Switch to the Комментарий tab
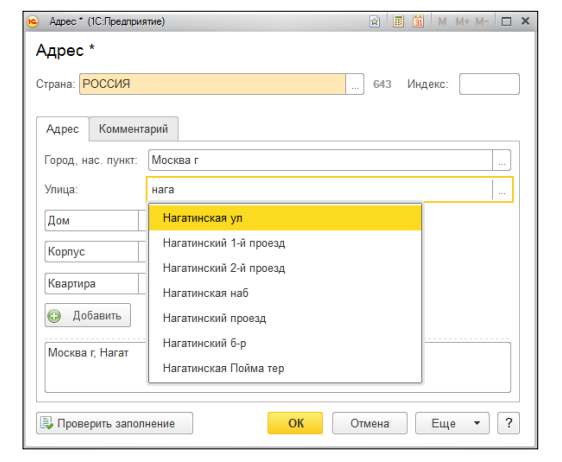Image resolution: width=562 pixels, height=462 pixels. 133,129
